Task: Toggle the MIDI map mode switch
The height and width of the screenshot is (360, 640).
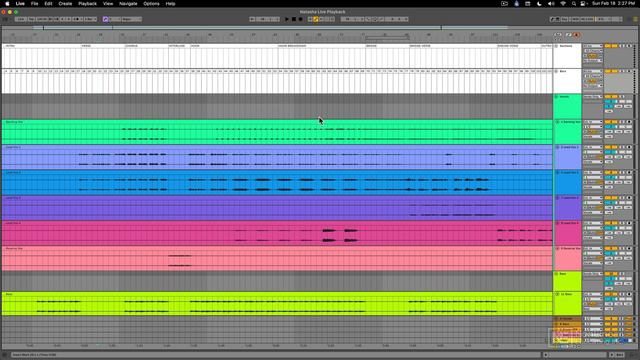Action: coord(576,19)
